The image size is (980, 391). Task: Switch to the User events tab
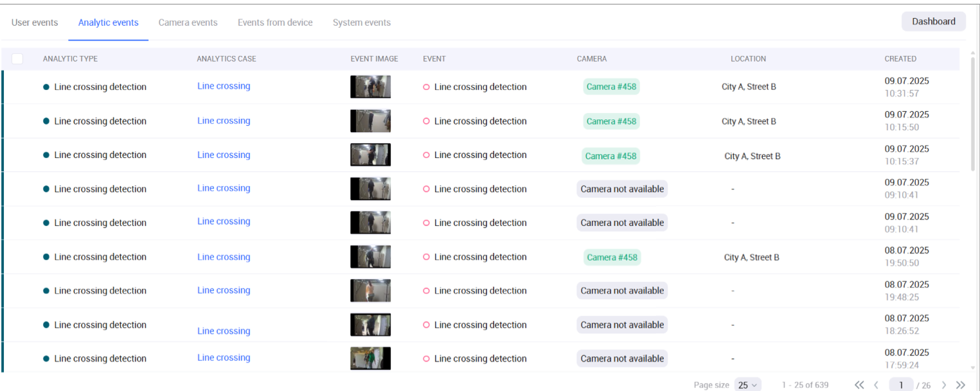point(35,22)
